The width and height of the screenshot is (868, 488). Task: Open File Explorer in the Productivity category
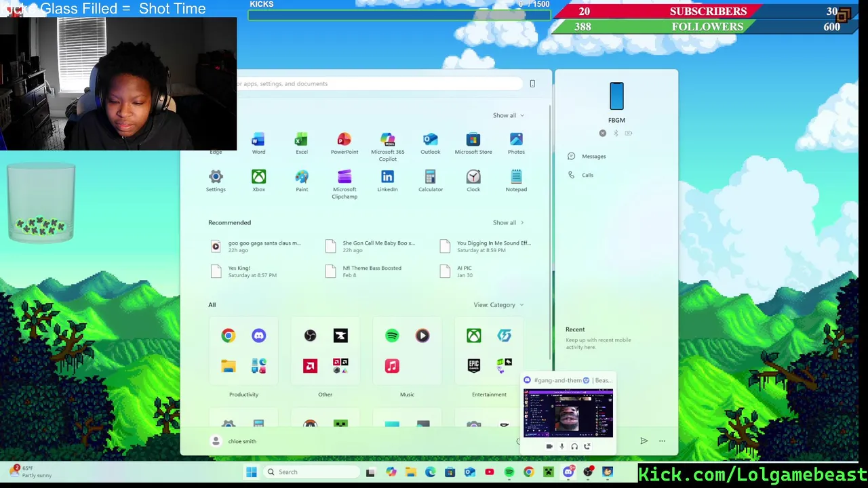[x=228, y=366]
